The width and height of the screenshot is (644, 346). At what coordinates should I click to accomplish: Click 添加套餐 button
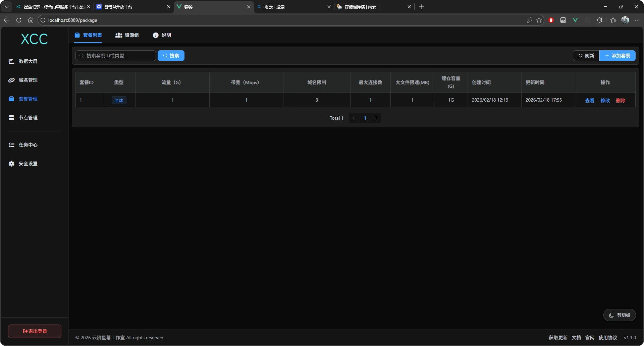(617, 56)
